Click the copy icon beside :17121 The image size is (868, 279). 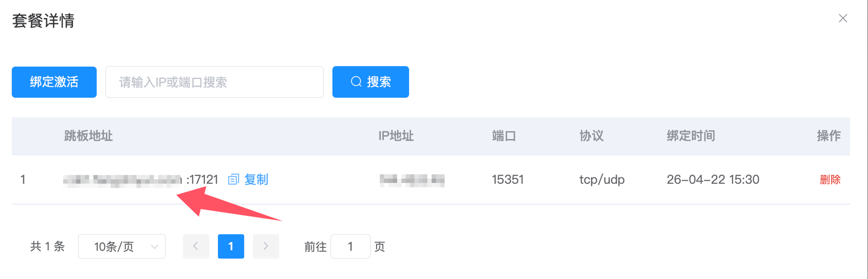234,179
